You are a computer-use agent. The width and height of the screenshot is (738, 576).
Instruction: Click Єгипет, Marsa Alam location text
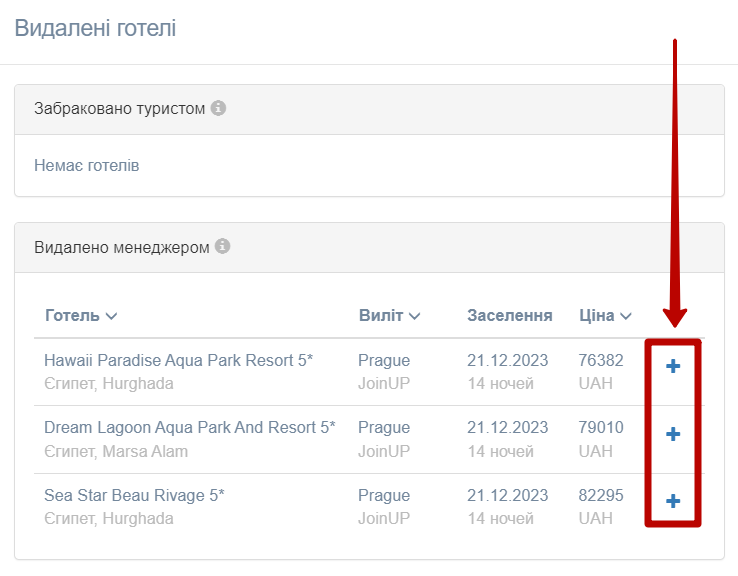click(x=116, y=451)
